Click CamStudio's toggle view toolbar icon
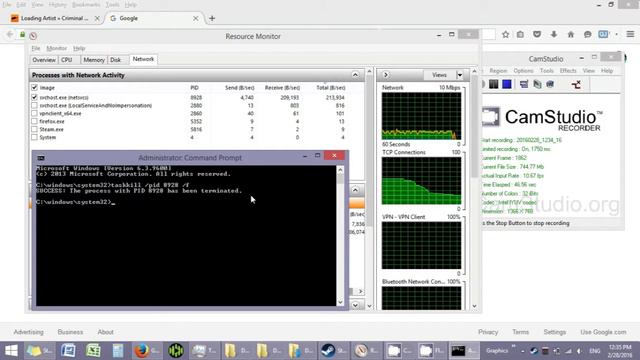 (524, 84)
